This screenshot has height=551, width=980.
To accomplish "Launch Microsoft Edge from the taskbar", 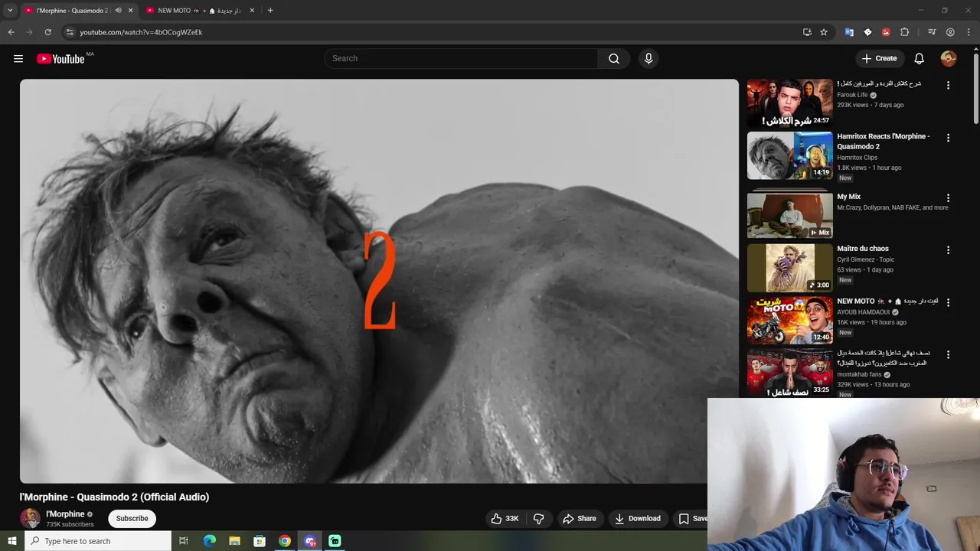I will tap(210, 541).
